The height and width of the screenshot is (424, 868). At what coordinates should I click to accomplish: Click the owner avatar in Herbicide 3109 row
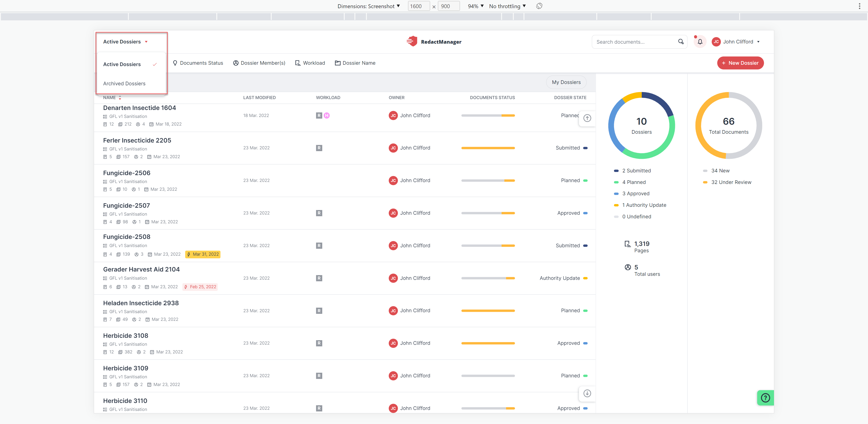pyautogui.click(x=393, y=376)
